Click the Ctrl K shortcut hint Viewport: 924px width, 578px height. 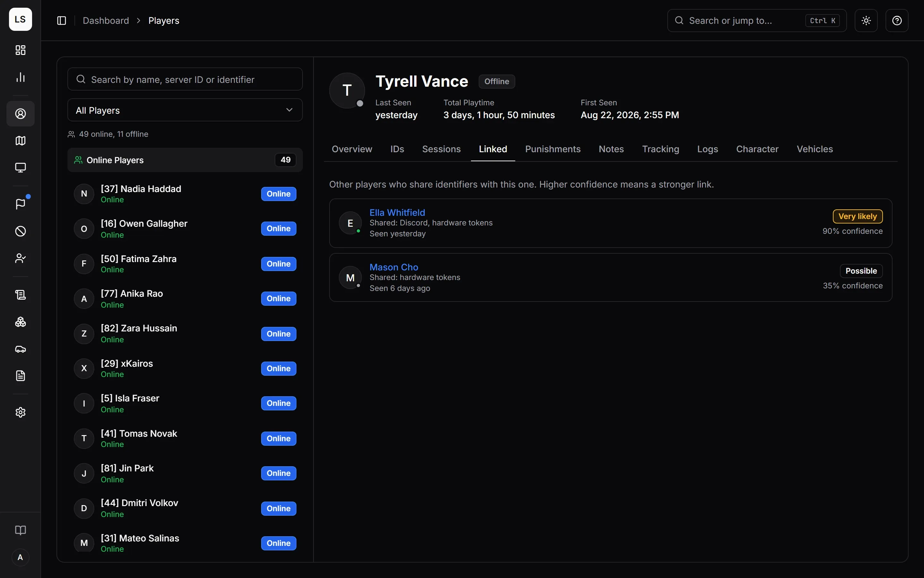tap(822, 21)
